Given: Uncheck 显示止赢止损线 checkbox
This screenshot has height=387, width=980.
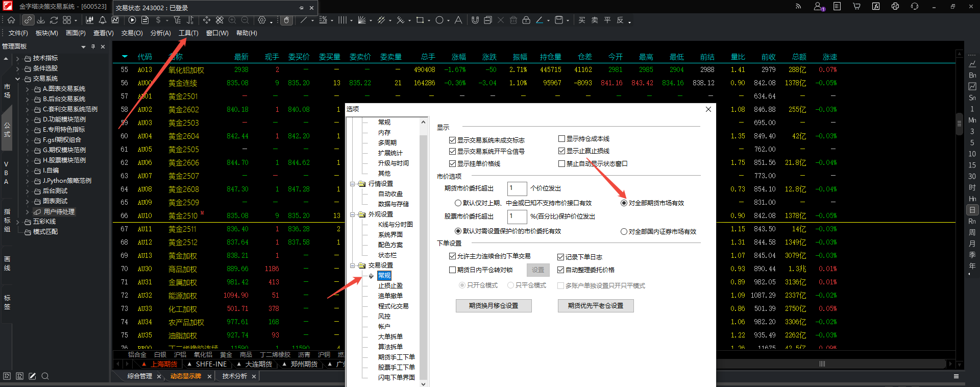Looking at the screenshot, I should click(561, 151).
